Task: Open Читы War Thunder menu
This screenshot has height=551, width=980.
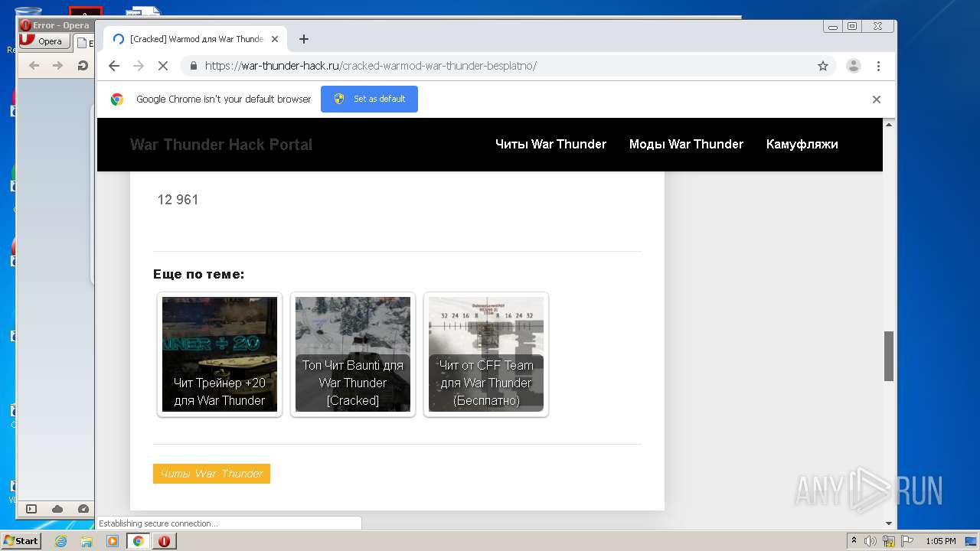Action: tap(550, 144)
